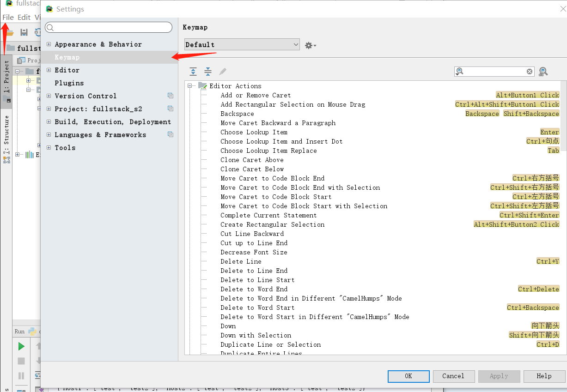Image resolution: width=567 pixels, height=392 pixels.
Task: Click the save icon in main toolbar
Action: tap(24, 32)
